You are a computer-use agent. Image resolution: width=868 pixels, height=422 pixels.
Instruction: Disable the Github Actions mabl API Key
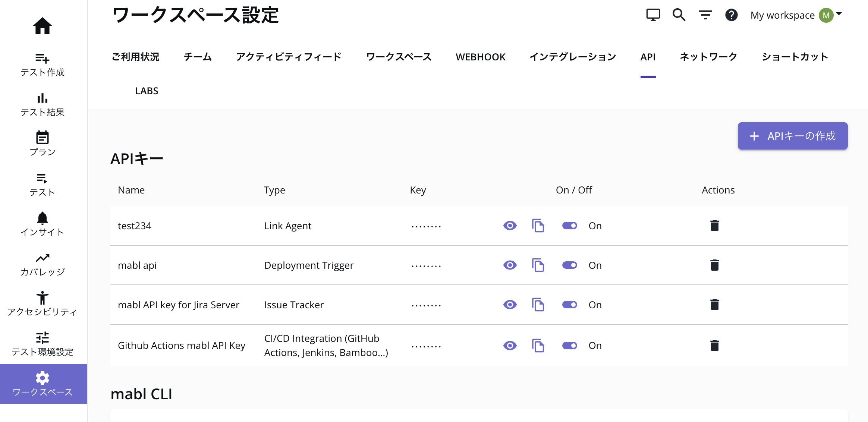click(x=569, y=346)
